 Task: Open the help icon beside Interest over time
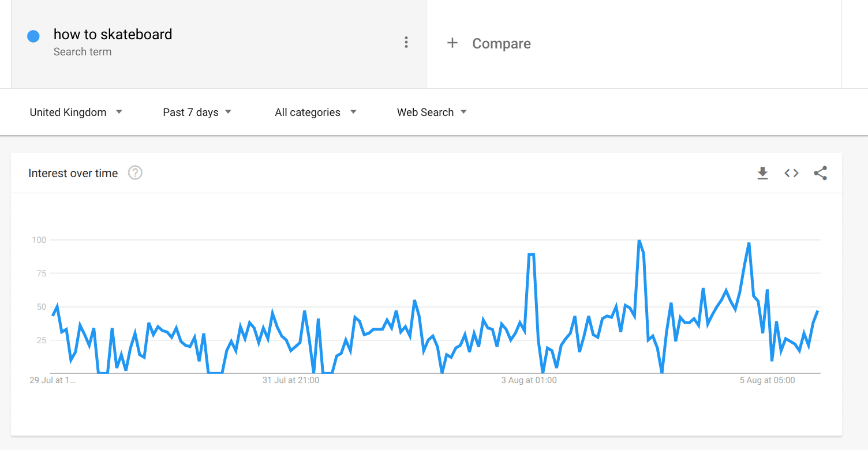point(135,172)
